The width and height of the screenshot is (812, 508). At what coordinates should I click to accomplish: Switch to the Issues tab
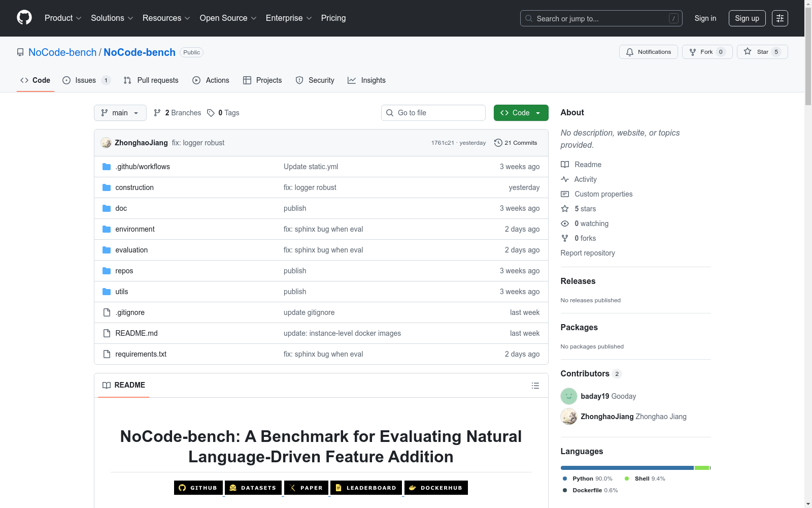pyautogui.click(x=86, y=80)
